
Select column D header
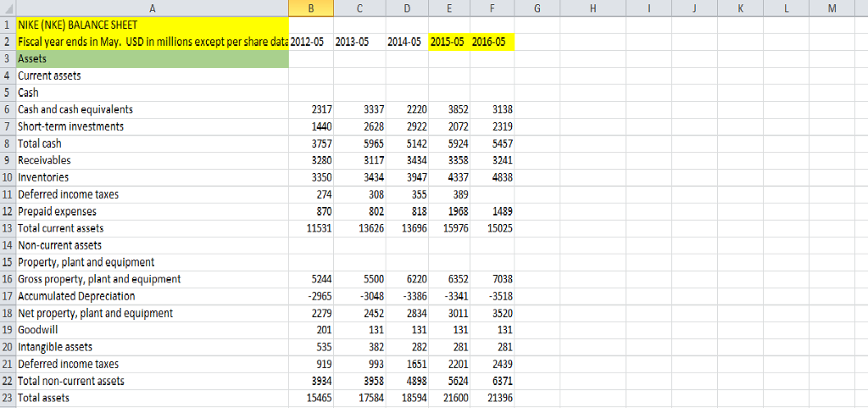pyautogui.click(x=407, y=8)
